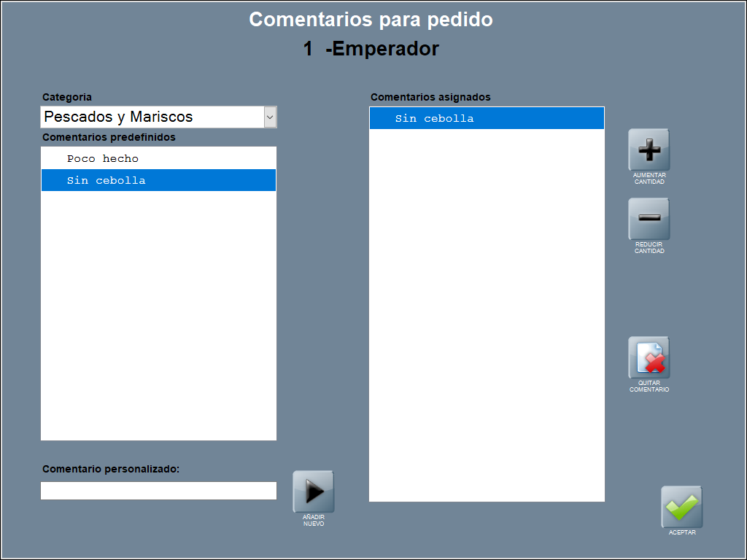Remove comment using the red X document icon
This screenshot has height=560, width=747.
coord(649,358)
